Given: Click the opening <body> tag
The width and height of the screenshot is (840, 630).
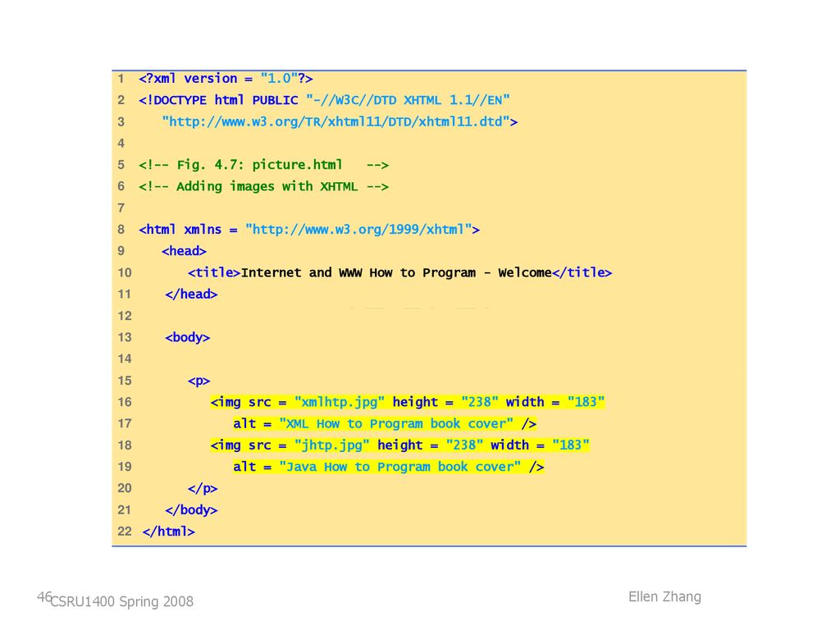Looking at the screenshot, I should [188, 337].
